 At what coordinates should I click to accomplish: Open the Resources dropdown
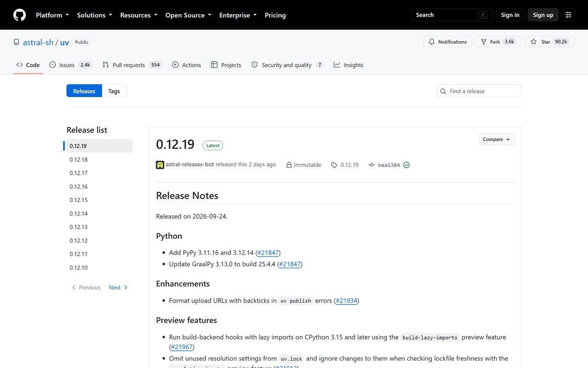139,15
